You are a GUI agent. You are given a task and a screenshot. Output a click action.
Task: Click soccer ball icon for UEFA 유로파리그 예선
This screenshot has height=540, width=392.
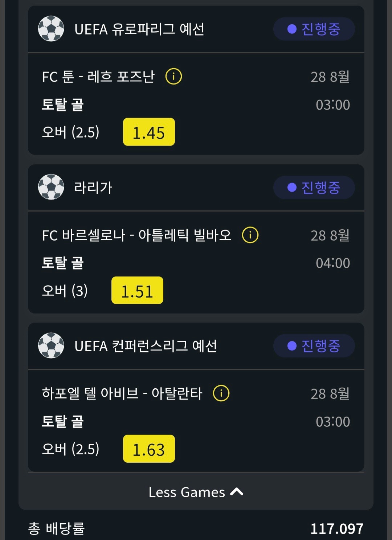click(51, 29)
